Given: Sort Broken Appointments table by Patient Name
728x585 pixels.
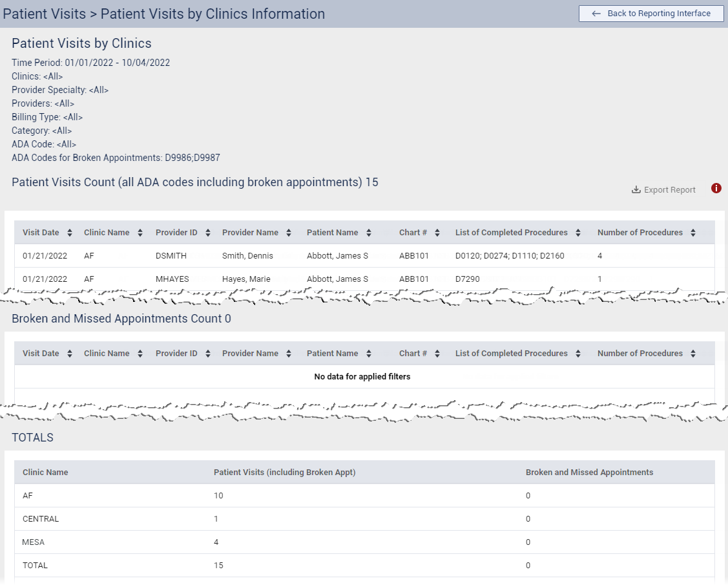Looking at the screenshot, I should 368,354.
